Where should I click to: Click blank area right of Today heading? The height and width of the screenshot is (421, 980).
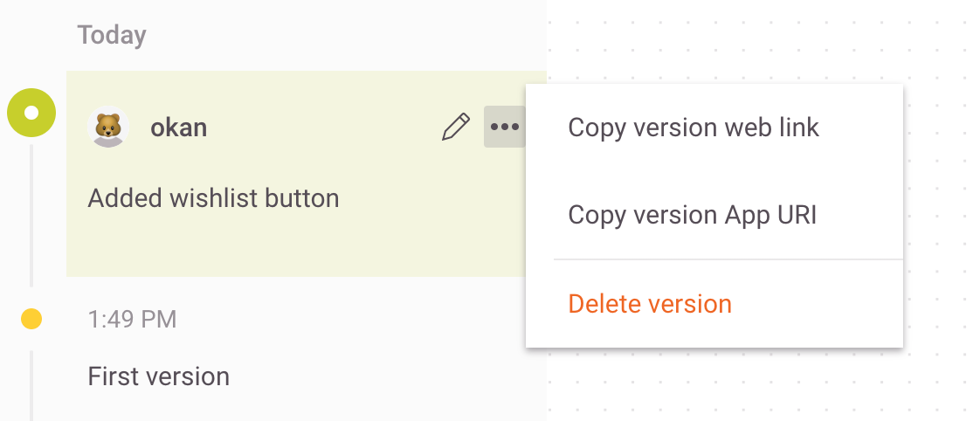pyautogui.click(x=349, y=36)
